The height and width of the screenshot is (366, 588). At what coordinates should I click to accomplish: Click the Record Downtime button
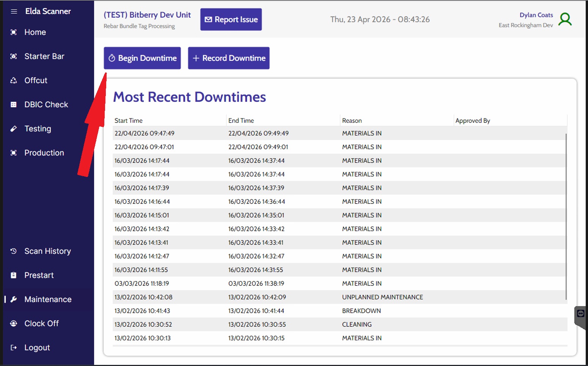pos(229,58)
